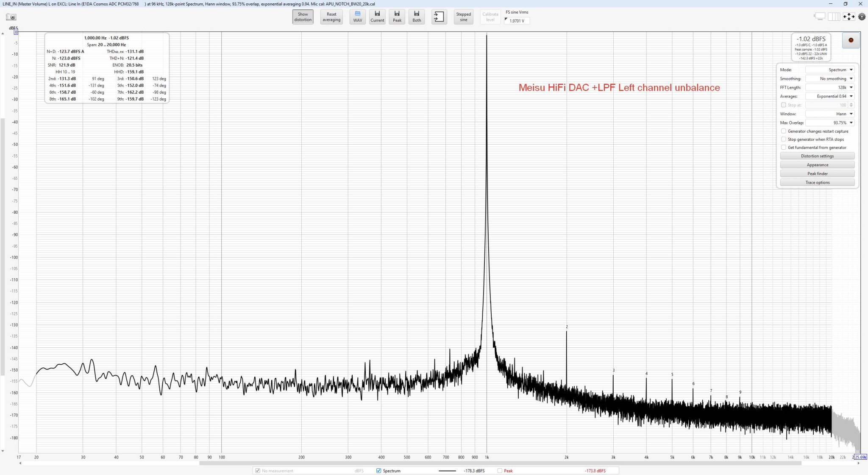Click the Appearance button
868x475 pixels.
817,165
